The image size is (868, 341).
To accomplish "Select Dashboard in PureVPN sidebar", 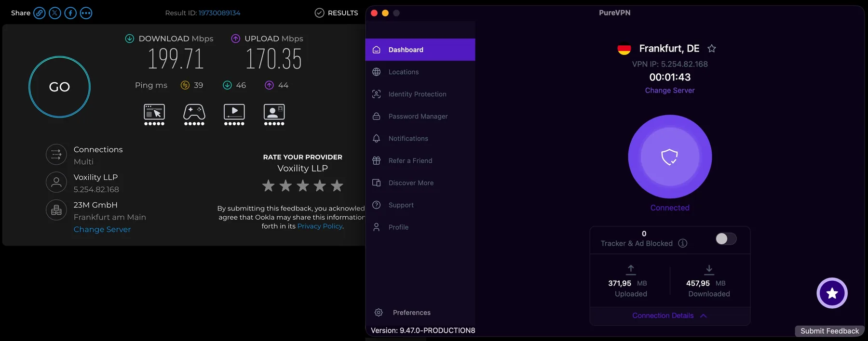I will (x=420, y=50).
